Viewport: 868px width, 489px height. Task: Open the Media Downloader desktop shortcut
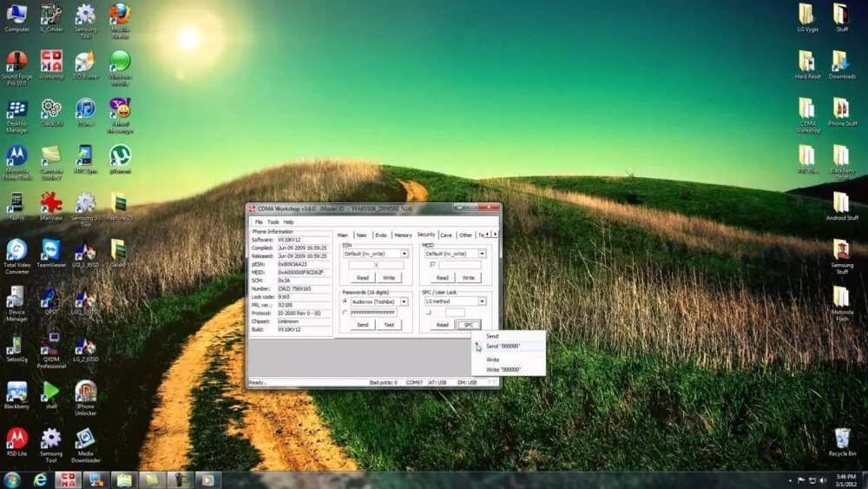coord(85,446)
